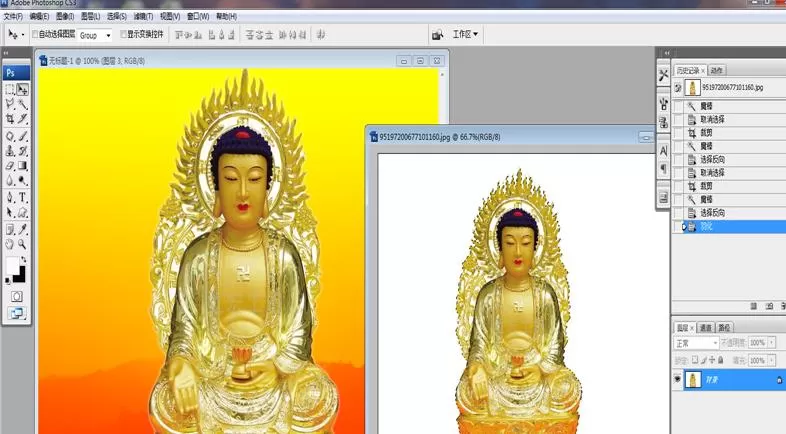Open the layer opacity slider arrow
This screenshot has width=786, height=434.
click(x=771, y=343)
